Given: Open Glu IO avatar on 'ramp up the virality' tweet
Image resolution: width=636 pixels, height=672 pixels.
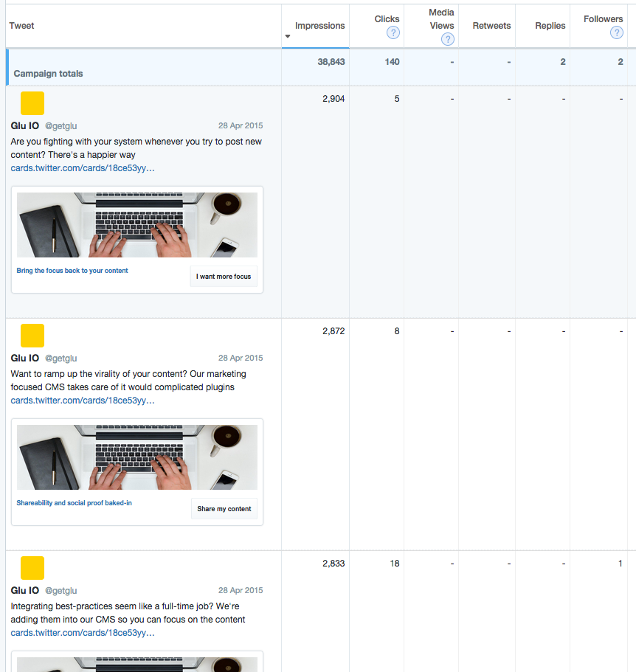Looking at the screenshot, I should tap(32, 336).
